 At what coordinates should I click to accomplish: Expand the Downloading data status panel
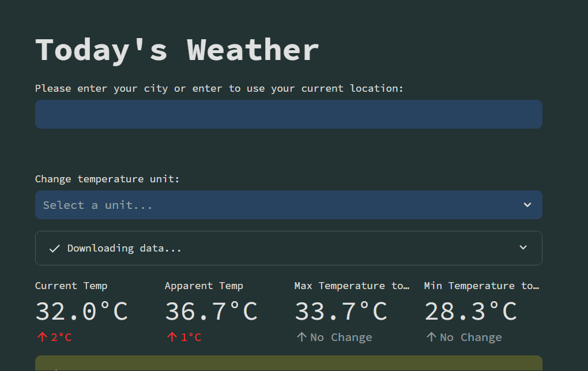(x=288, y=248)
